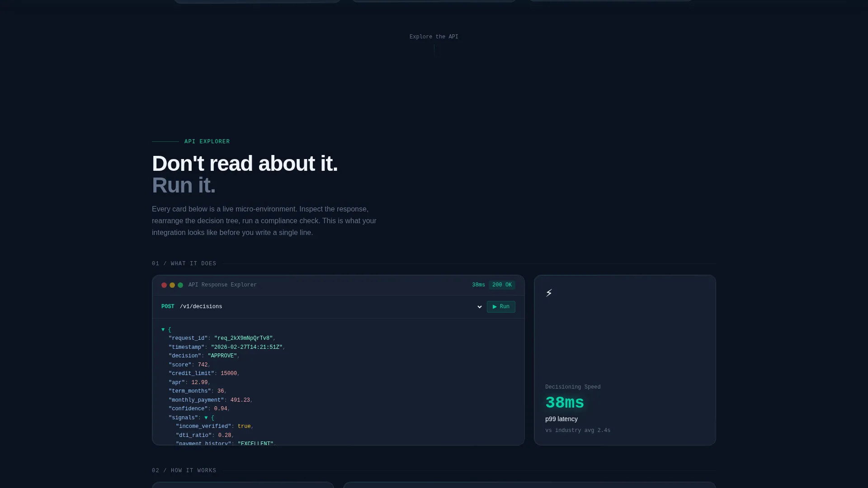
Task: Click the "request_id" value req_2kX9mNpQrTv8
Action: coord(243,338)
